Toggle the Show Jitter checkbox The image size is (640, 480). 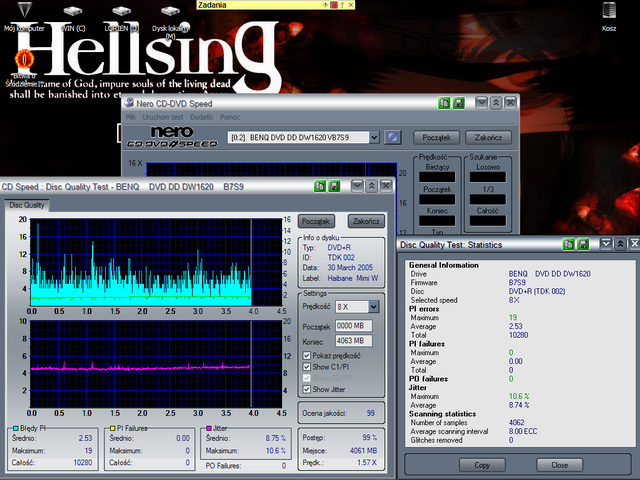tap(307, 389)
